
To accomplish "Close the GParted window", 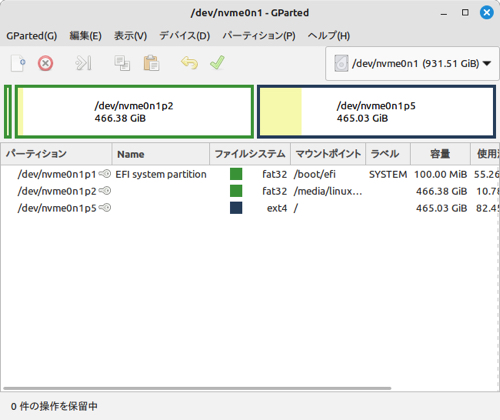I will (487, 13).
